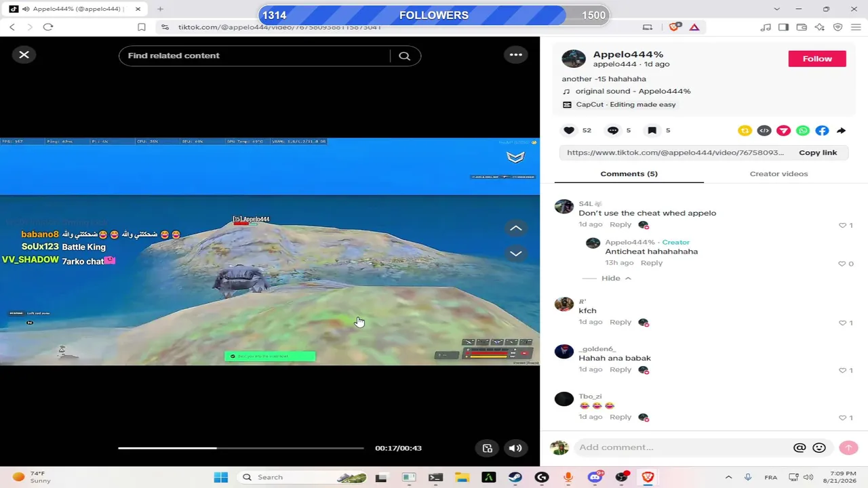Open the Brave Shields lion icon
The height and width of the screenshot is (488, 868).
(x=674, y=27)
